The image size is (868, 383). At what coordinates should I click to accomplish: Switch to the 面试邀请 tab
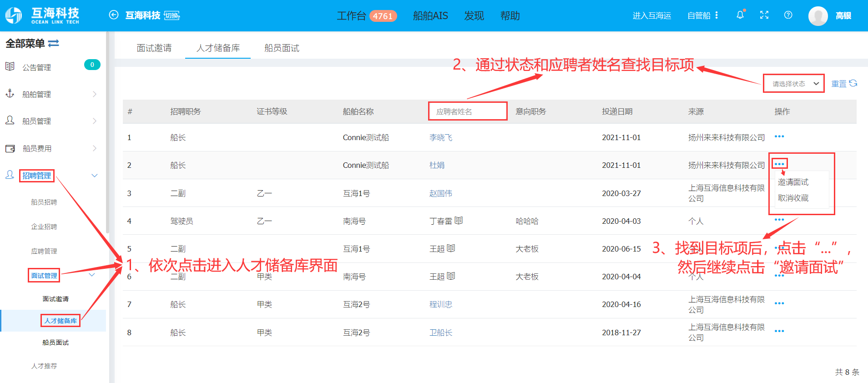pos(154,48)
